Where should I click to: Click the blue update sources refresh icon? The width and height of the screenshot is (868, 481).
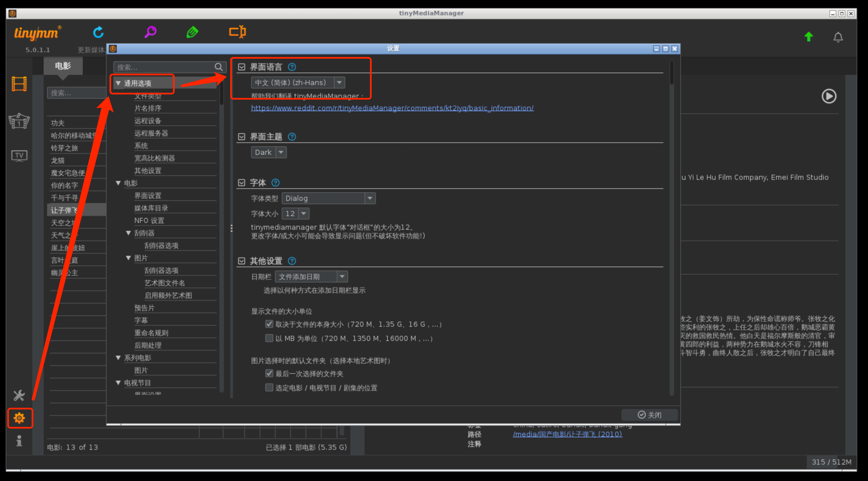pos(98,32)
